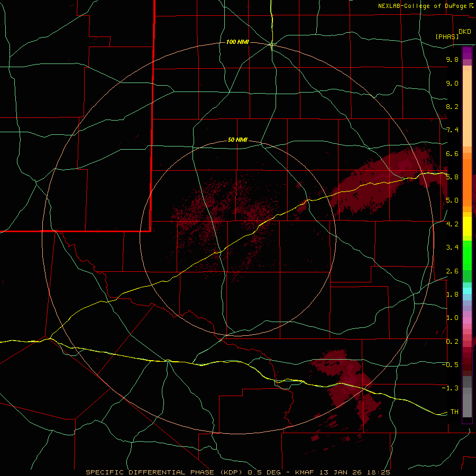The width and height of the screenshot is (476, 476).
Task: Click the 1.8 scale value label
Action: [x=452, y=294]
